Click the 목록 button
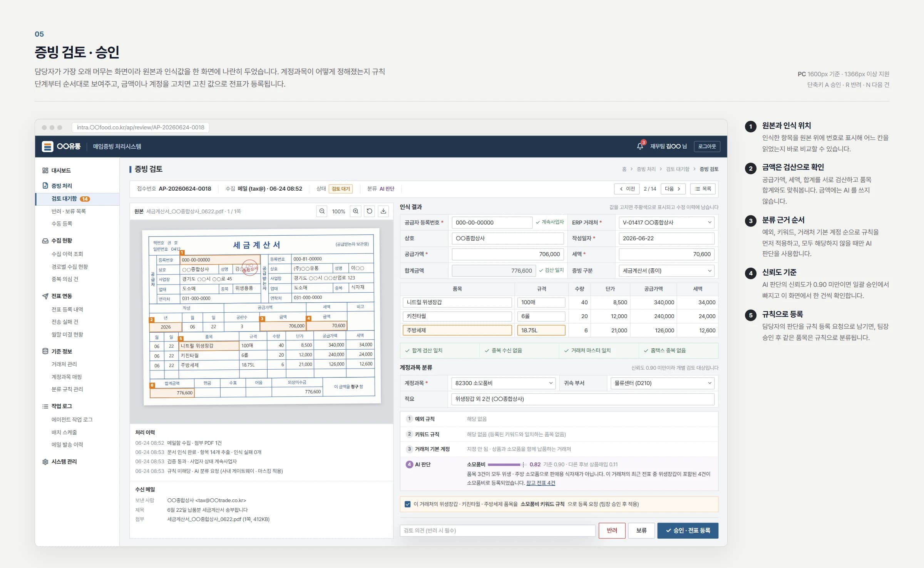The height and width of the screenshot is (568, 924). point(703,189)
